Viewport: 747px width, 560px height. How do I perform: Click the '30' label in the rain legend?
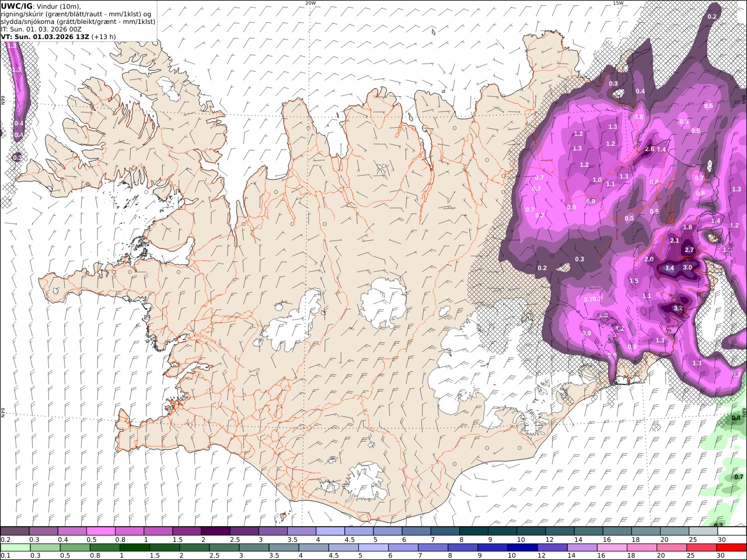coord(721,555)
